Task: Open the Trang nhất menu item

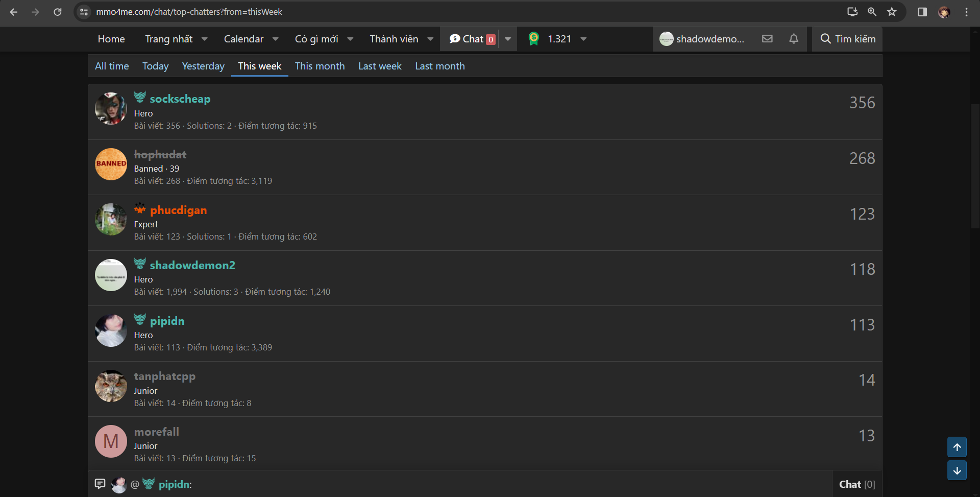Action: [x=168, y=39]
